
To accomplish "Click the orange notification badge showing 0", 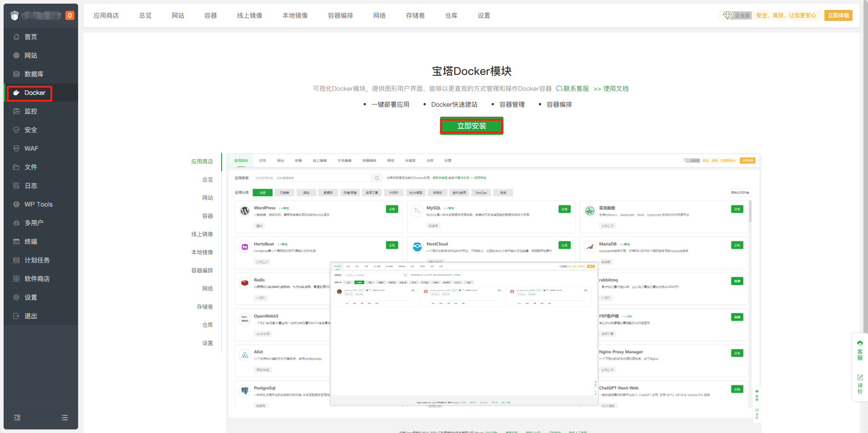I will pyautogui.click(x=69, y=15).
